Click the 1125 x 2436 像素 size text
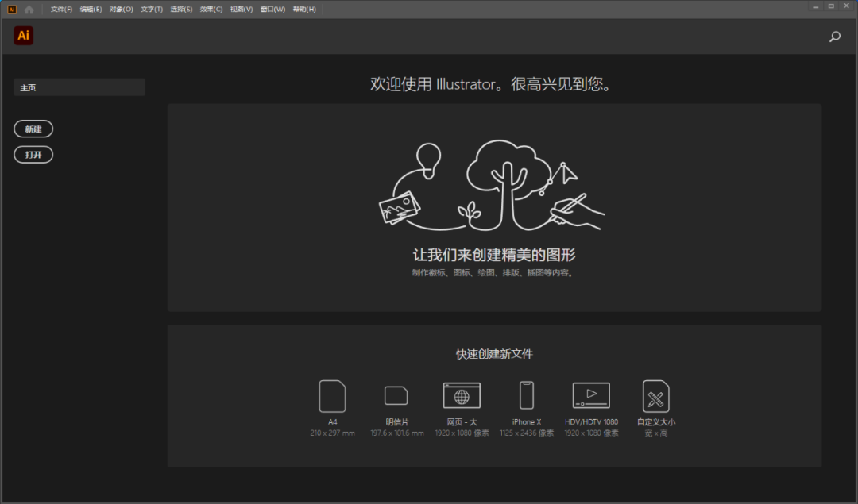The image size is (858, 504). tap(527, 433)
